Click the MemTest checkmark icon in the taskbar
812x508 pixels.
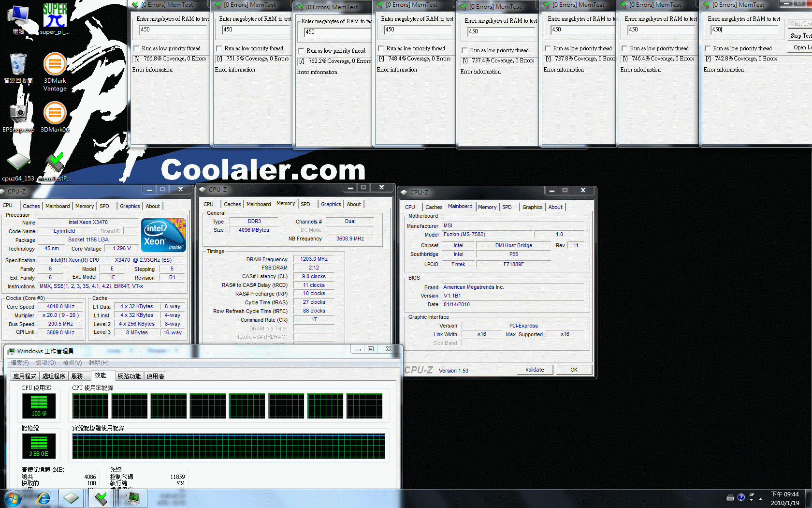(101, 498)
